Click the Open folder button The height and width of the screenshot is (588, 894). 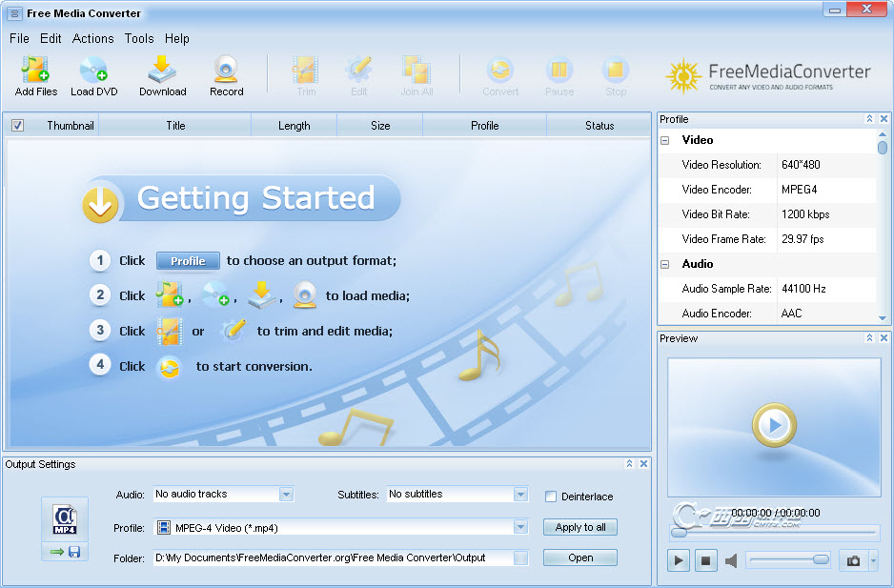coord(580,558)
